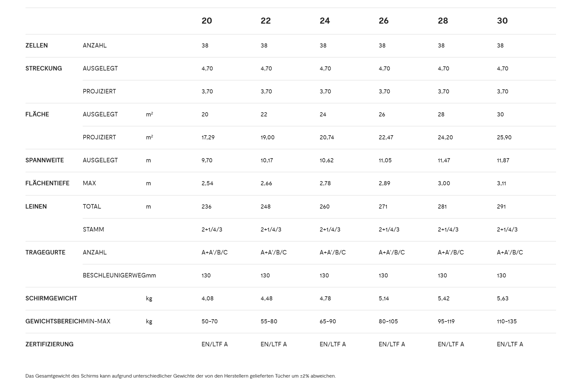Click the size 24 column header
Image resolution: width=588 pixels, height=383 pixels.
[x=325, y=21]
